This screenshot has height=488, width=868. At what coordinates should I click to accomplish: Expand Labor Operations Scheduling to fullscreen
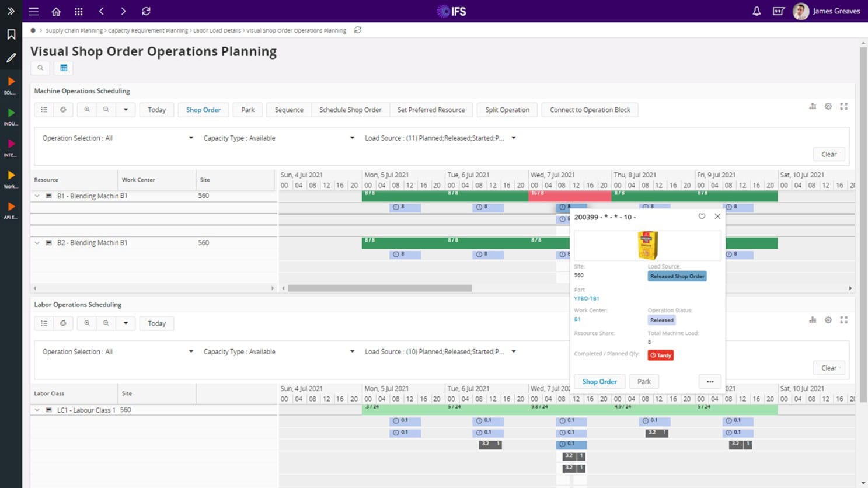(x=843, y=320)
